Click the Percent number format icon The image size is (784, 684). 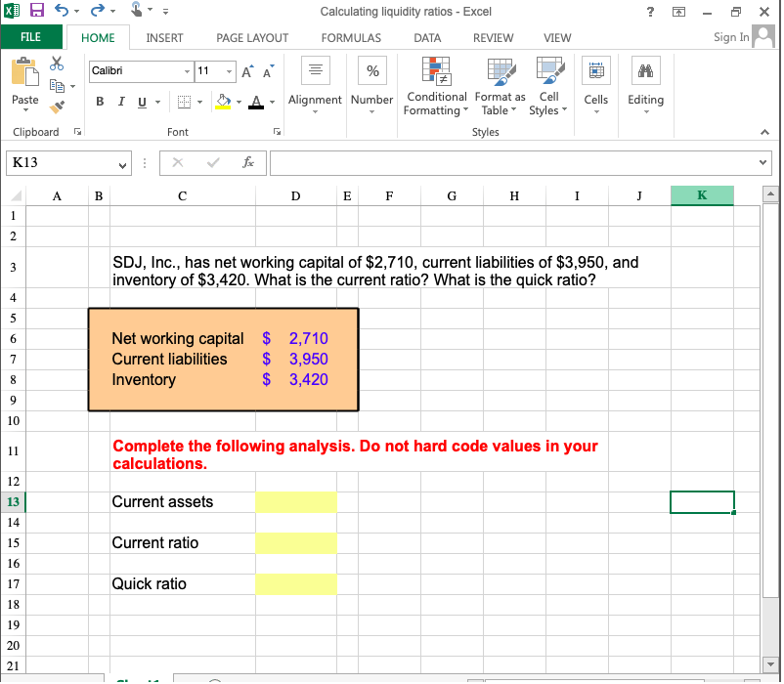[x=371, y=70]
